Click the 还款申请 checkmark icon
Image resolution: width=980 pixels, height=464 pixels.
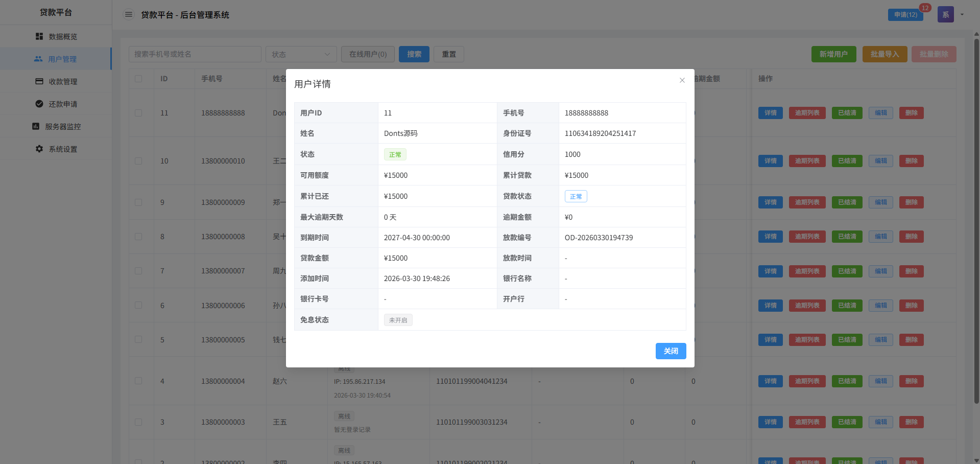[39, 104]
